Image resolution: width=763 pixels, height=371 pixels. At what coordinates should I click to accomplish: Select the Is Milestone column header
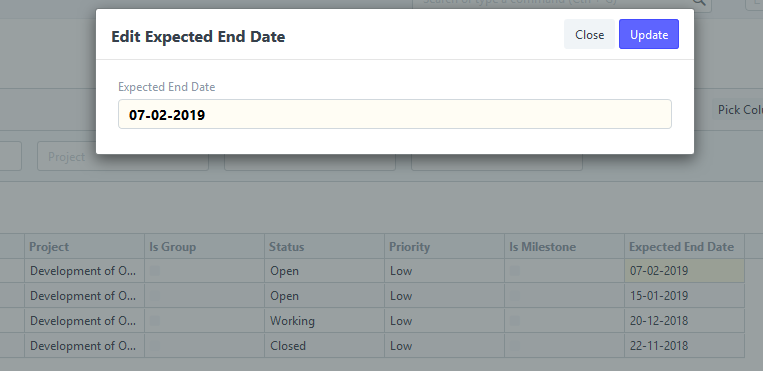click(564, 247)
